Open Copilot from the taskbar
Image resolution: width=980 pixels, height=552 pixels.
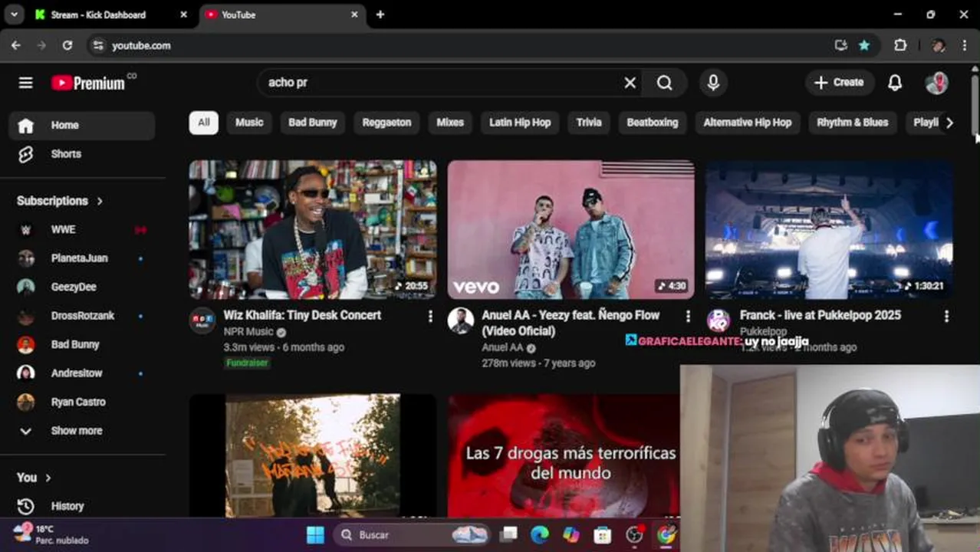click(x=571, y=534)
